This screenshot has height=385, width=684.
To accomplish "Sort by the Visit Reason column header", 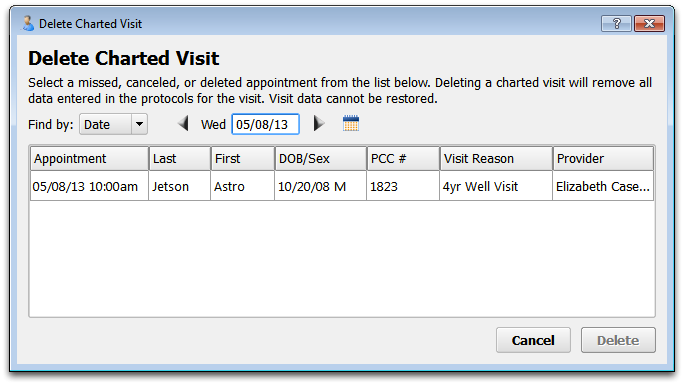I will pos(496,159).
